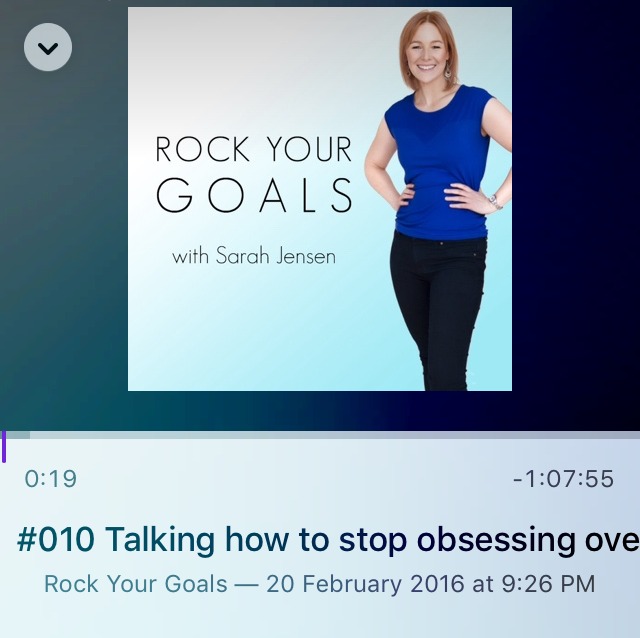Tap the 0:19 elapsed time label
This screenshot has height=638, width=640.
click(x=51, y=478)
